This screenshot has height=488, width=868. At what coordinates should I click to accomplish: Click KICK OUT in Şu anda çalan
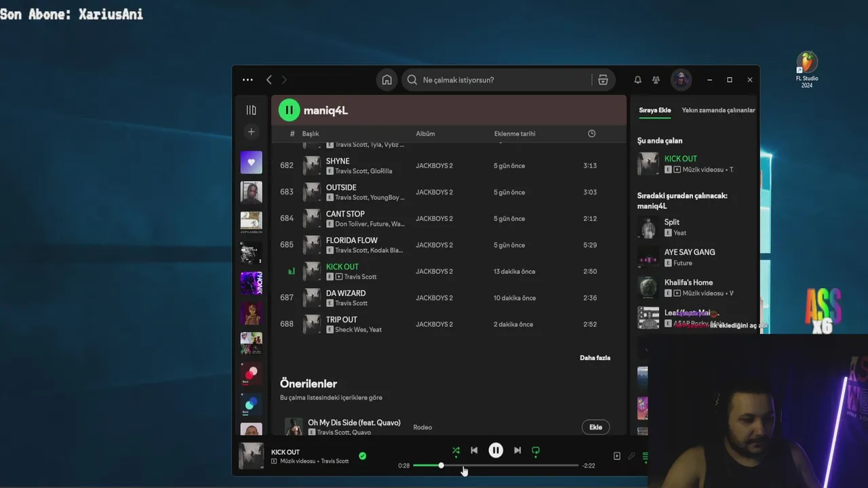tap(680, 159)
